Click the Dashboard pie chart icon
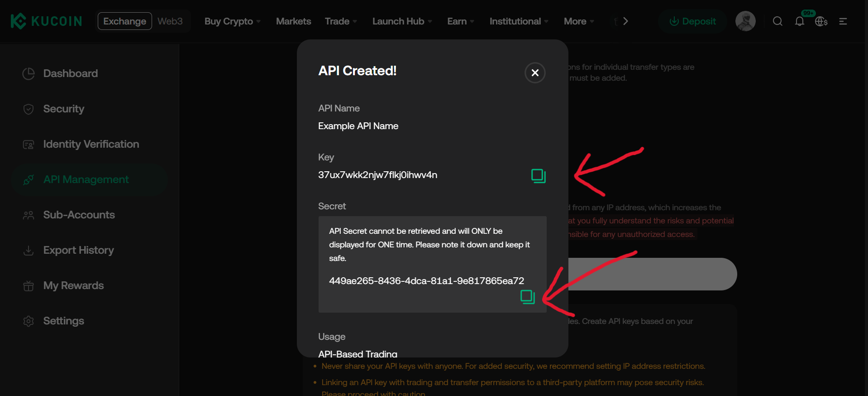The width and height of the screenshot is (868, 396). (29, 73)
